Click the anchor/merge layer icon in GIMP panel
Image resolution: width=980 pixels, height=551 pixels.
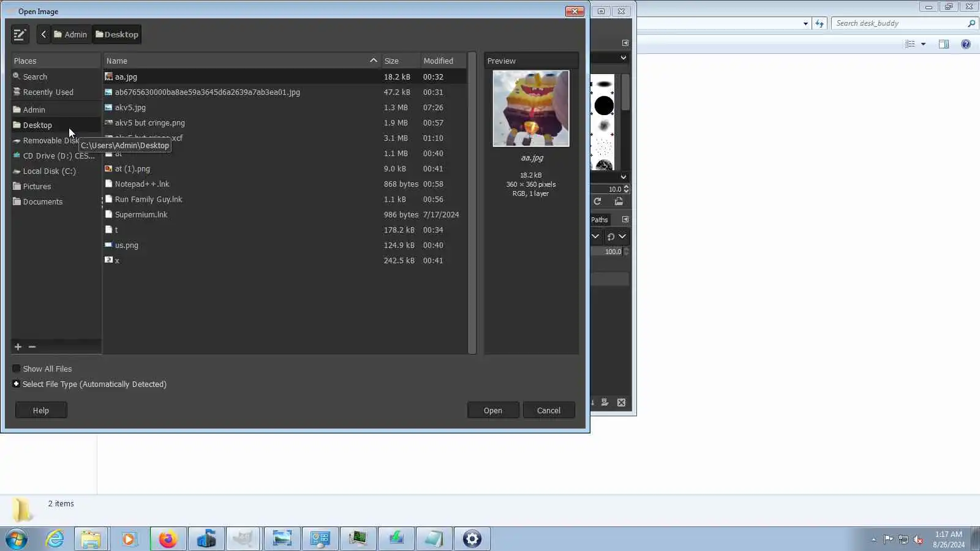pyautogui.click(x=605, y=403)
